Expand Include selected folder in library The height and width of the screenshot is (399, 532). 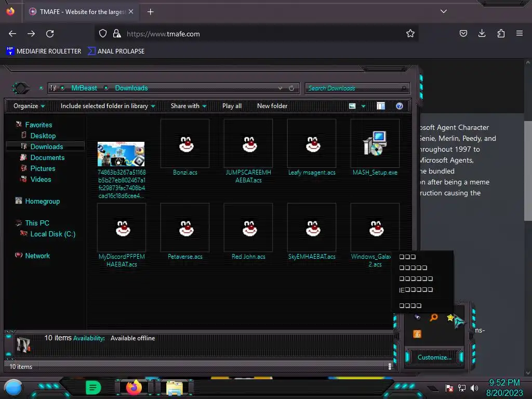(108, 106)
